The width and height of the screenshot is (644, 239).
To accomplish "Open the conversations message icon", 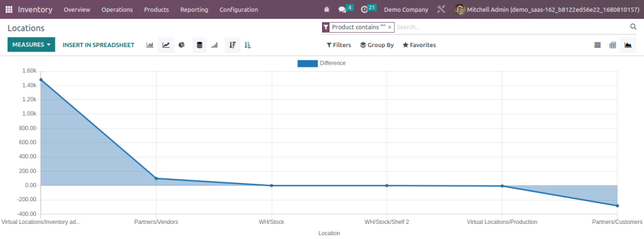I will point(341,9).
